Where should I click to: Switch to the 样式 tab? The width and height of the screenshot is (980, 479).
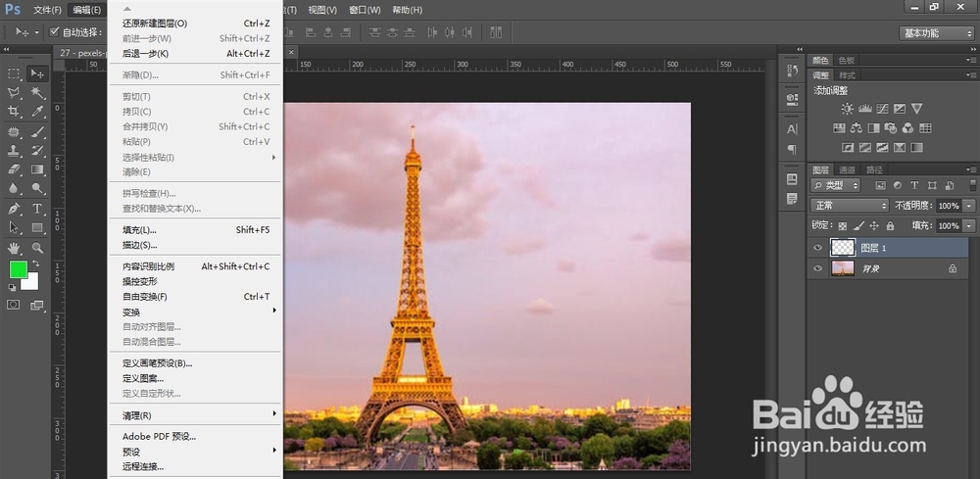coord(847,75)
